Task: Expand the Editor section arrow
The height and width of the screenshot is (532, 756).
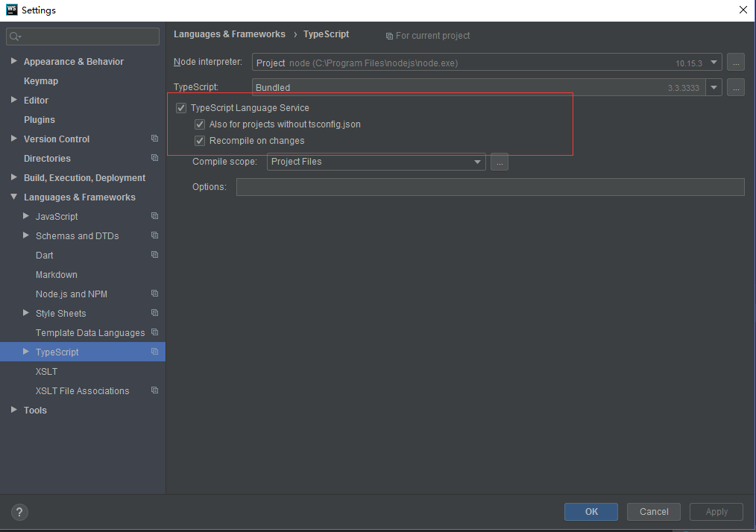Action: pos(14,100)
